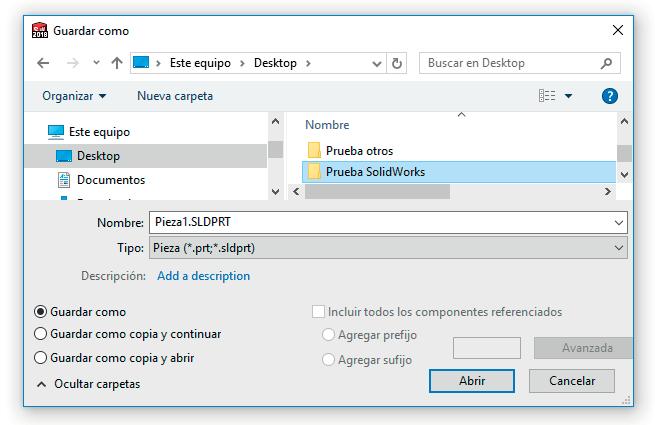Click the Avanzada button
Image resolution: width=655 pixels, height=425 pixels.
click(584, 348)
